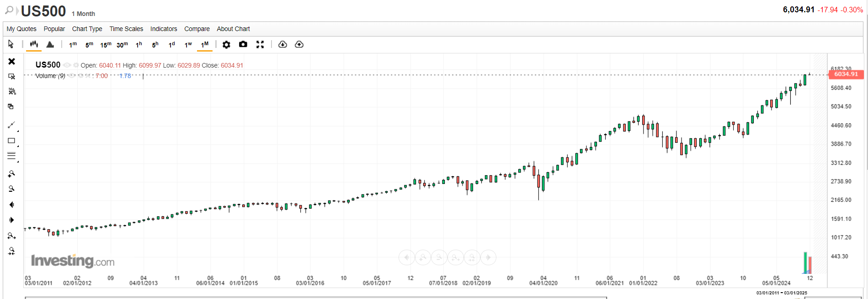Click the cloud download (load chart) icon
Screen dimensions: 868x299
(x=282, y=44)
